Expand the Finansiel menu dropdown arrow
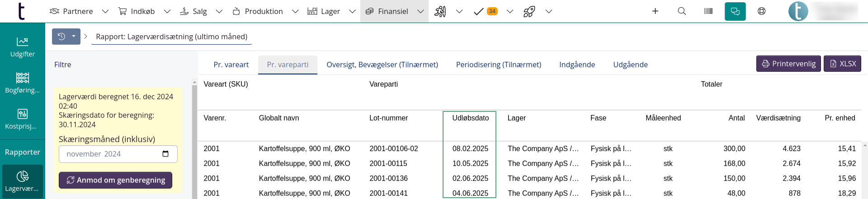The image size is (868, 199). [x=420, y=11]
